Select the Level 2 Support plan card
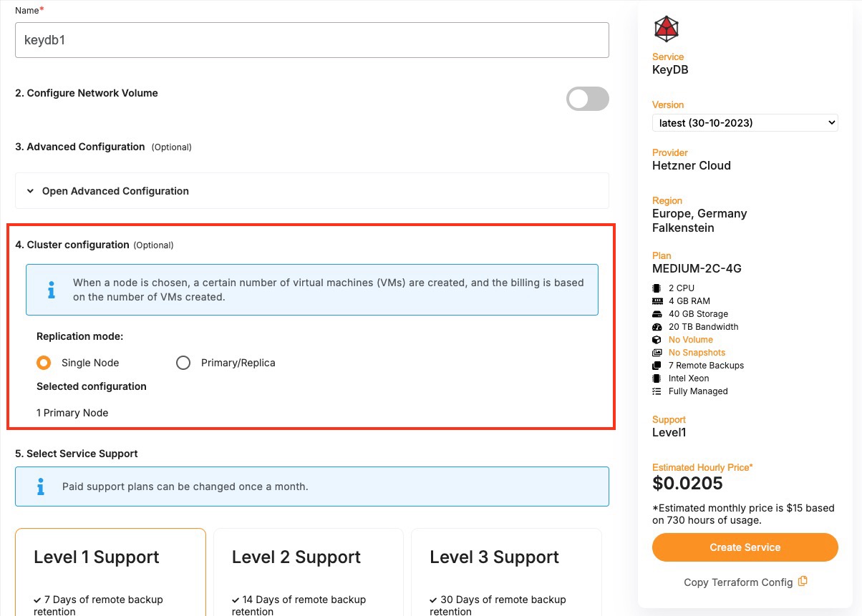This screenshot has width=862, height=616. pyautogui.click(x=309, y=572)
